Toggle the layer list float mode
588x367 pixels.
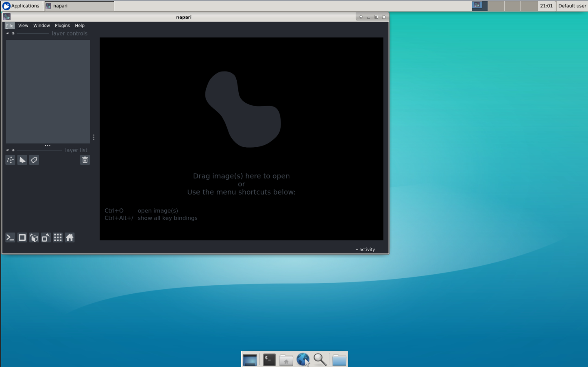(x=7, y=150)
